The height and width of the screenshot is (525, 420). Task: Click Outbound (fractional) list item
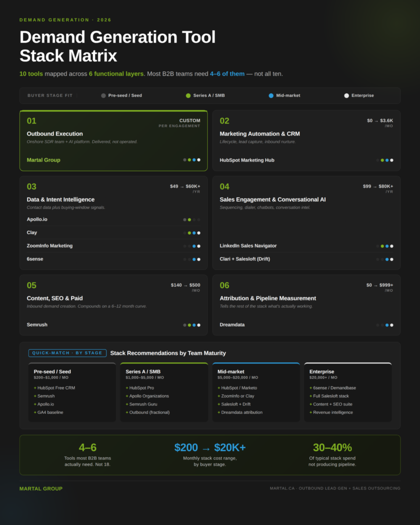(x=147, y=413)
